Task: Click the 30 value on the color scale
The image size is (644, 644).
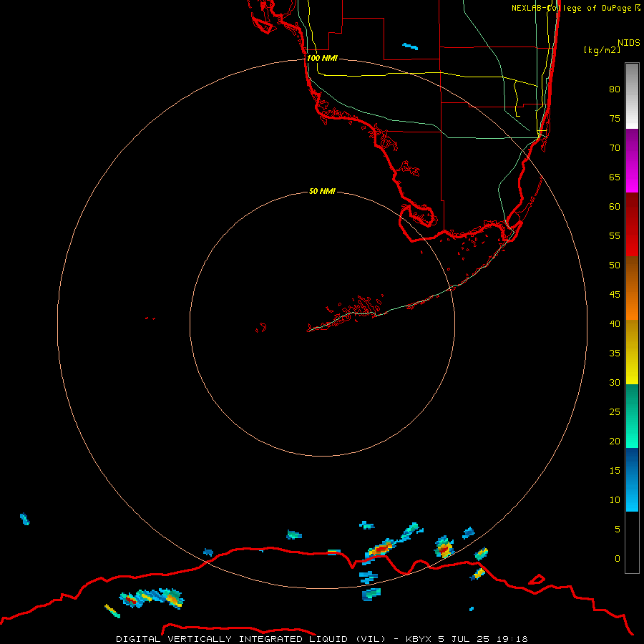Action: [615, 383]
